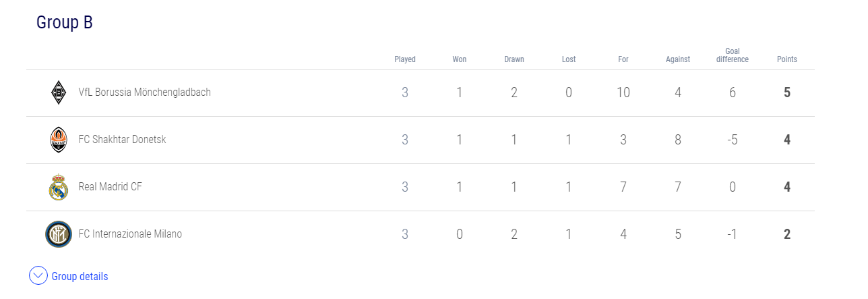Click the Goal difference column header

(733, 55)
